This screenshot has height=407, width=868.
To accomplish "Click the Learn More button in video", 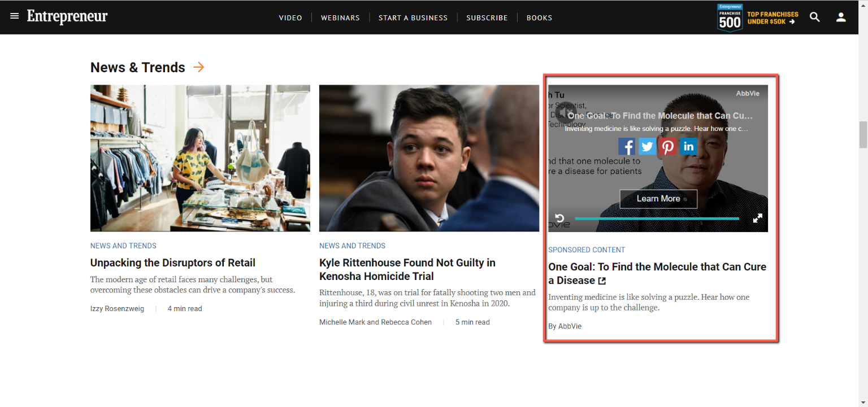I will [x=658, y=199].
